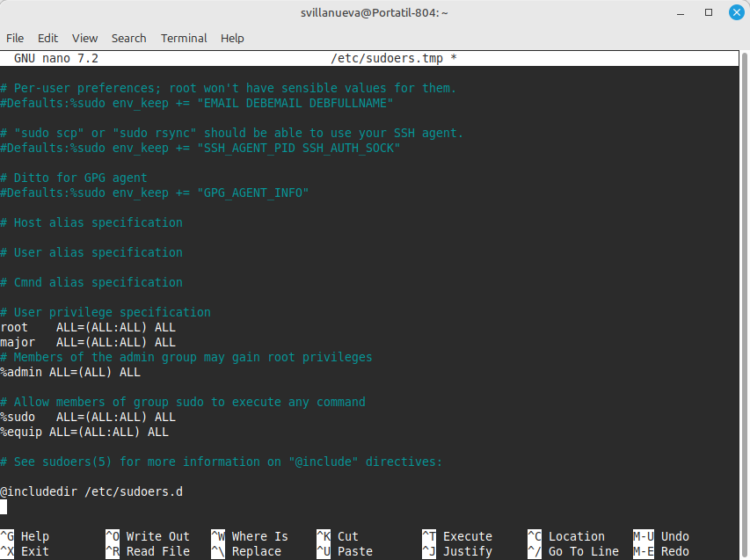
Task: Click the /etc/sudoers.tmp filename in title bar
Action: tap(387, 58)
